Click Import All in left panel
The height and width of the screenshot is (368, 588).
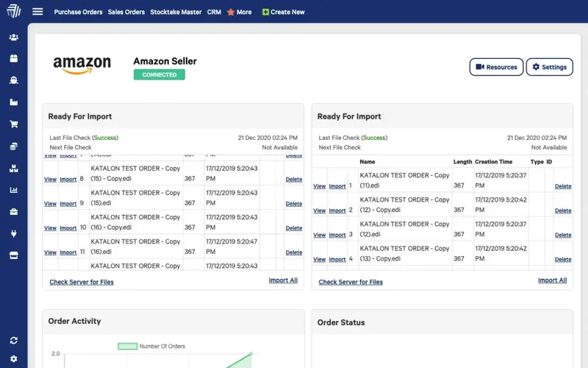coord(283,280)
